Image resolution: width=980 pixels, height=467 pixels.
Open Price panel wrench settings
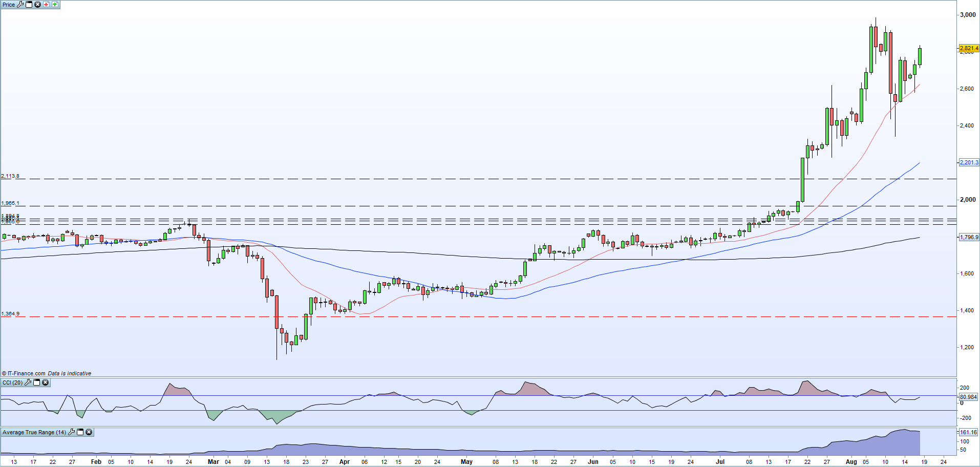pos(20,4)
